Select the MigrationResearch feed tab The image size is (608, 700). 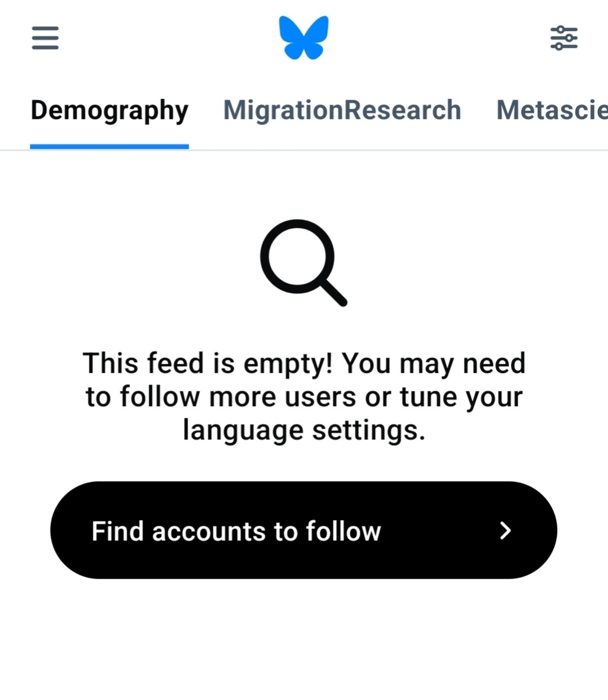[x=342, y=111]
